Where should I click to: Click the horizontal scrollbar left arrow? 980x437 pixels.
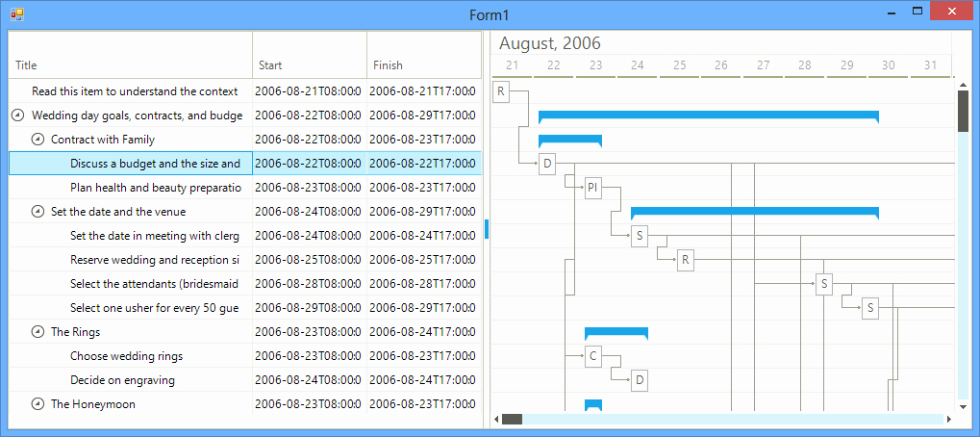click(x=497, y=419)
